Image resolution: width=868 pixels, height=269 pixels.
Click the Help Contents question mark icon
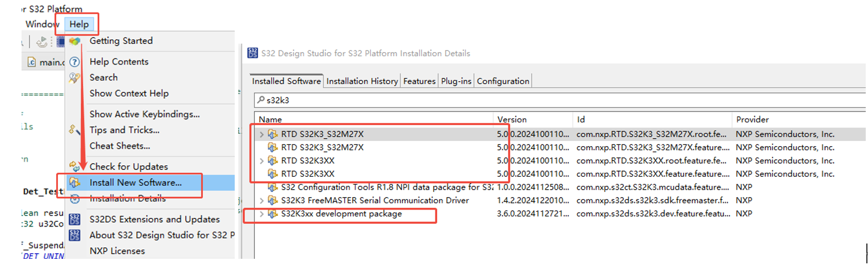(74, 62)
